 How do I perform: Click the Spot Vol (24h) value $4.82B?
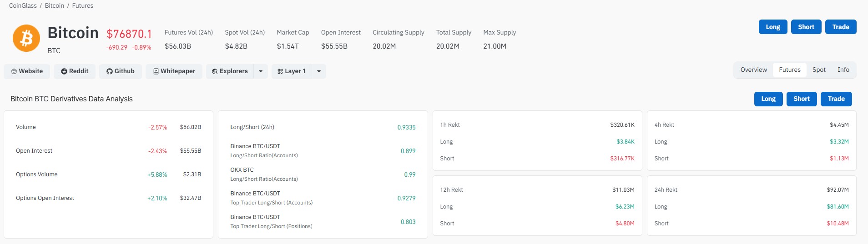tap(236, 46)
